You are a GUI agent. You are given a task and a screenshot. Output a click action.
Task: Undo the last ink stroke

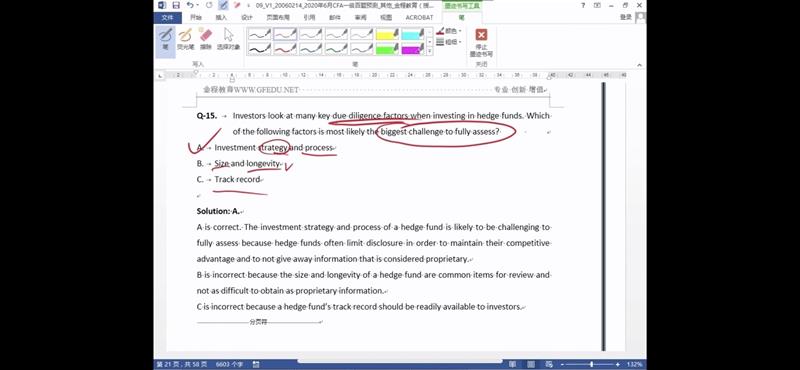190,5
